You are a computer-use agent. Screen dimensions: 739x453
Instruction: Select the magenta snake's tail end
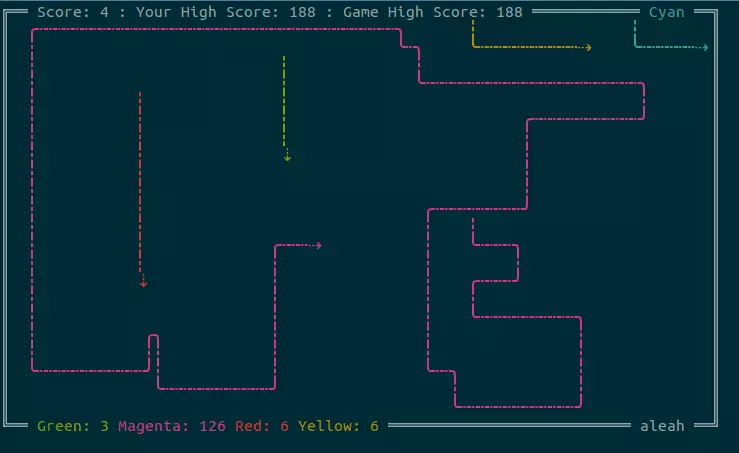[473, 221]
